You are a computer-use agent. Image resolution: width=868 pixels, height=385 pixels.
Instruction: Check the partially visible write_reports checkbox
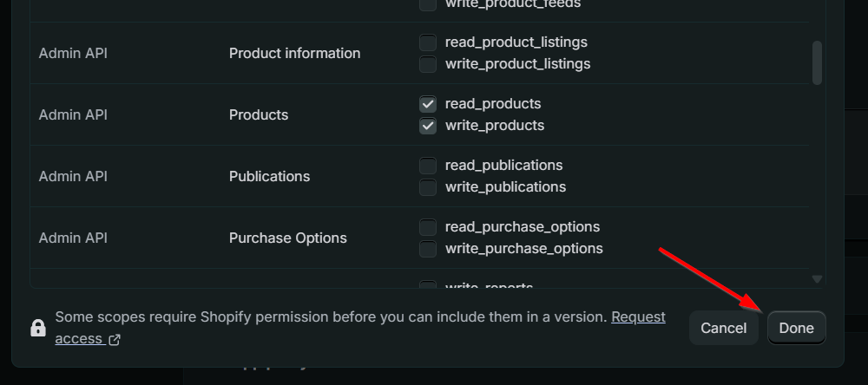pos(428,285)
